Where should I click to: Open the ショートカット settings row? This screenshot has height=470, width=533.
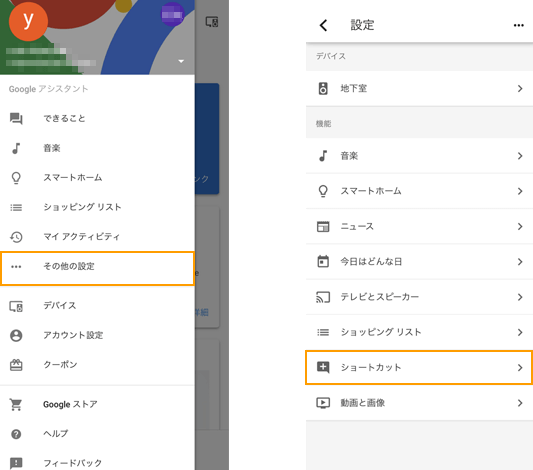tap(419, 368)
